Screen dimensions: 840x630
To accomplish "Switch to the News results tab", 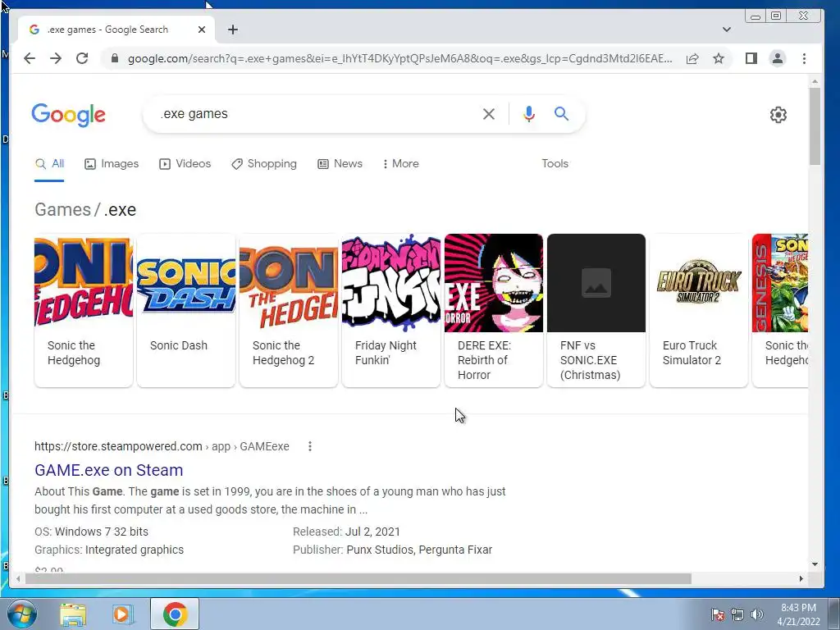I will tap(340, 164).
